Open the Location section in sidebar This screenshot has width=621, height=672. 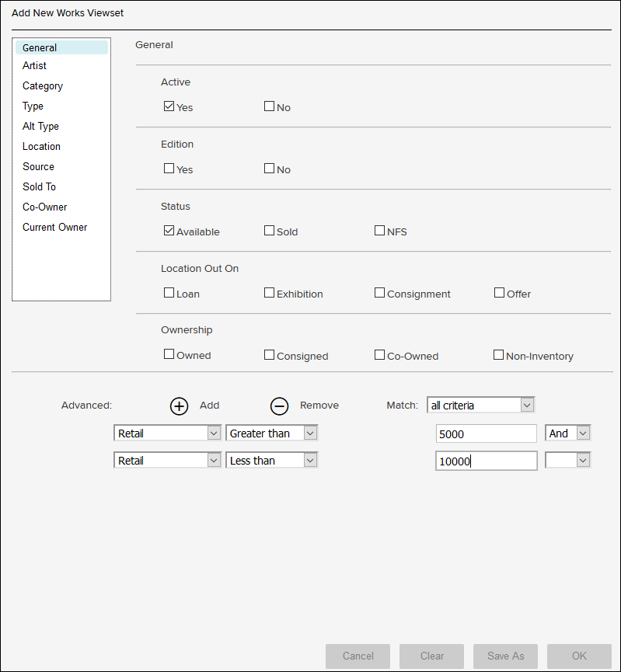tap(41, 147)
